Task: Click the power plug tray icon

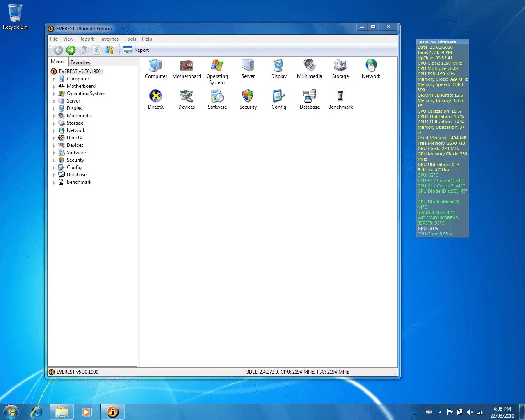Action: pyautogui.click(x=460, y=412)
